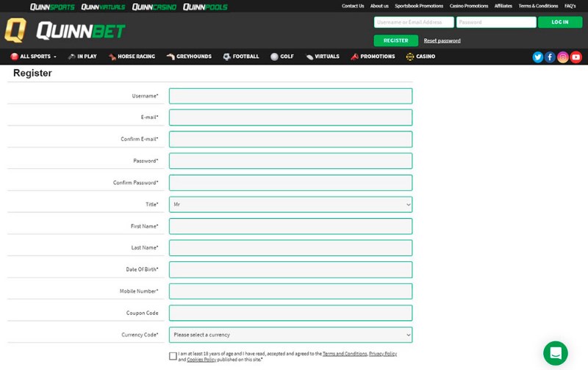588x370 pixels.
Task: Click the icon beside Virtuals
Action: click(309, 57)
